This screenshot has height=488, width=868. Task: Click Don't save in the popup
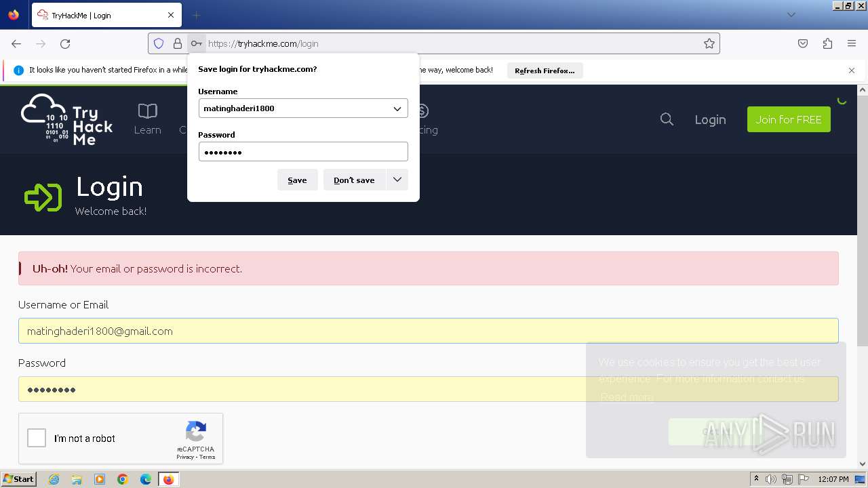[x=354, y=180]
